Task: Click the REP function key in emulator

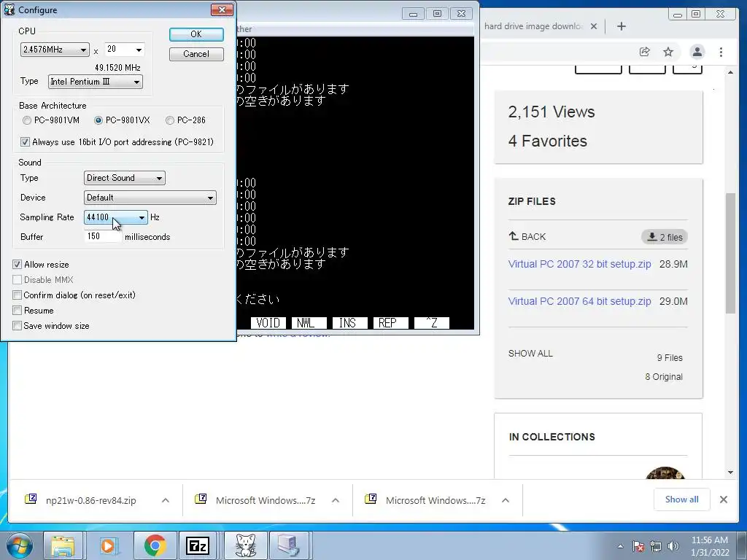Action: (391, 323)
